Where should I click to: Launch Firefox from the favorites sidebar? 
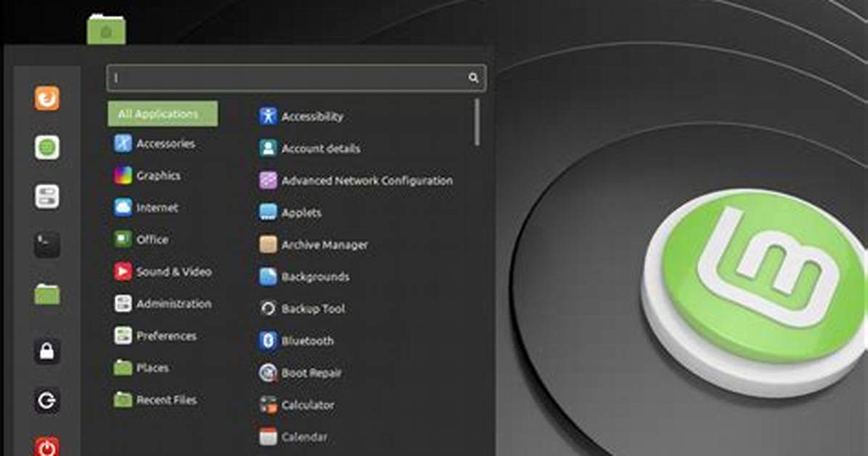[x=47, y=99]
